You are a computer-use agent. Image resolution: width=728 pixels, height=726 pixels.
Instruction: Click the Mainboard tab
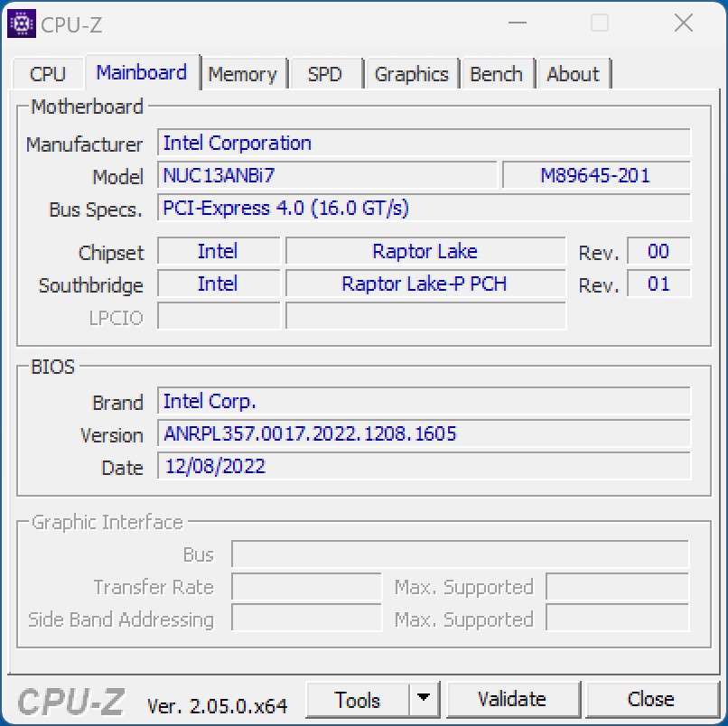pyautogui.click(x=141, y=72)
